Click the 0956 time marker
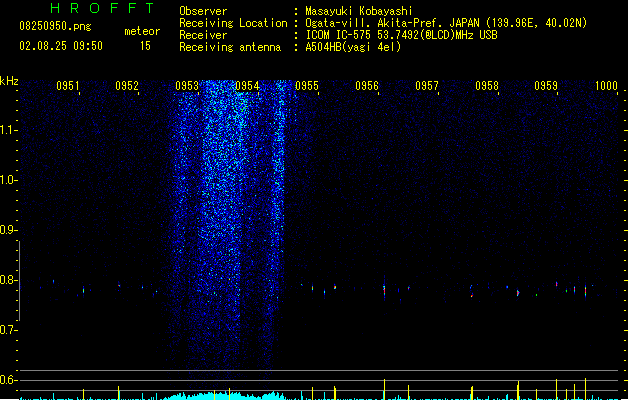The width and height of the screenshot is (629, 400). [367, 86]
